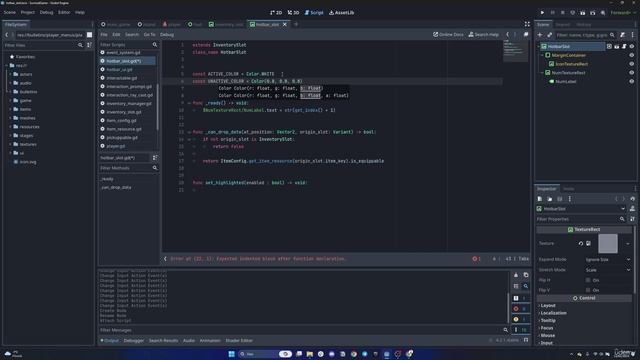
Task: Switch to the 2D workspace
Action: click(x=276, y=13)
